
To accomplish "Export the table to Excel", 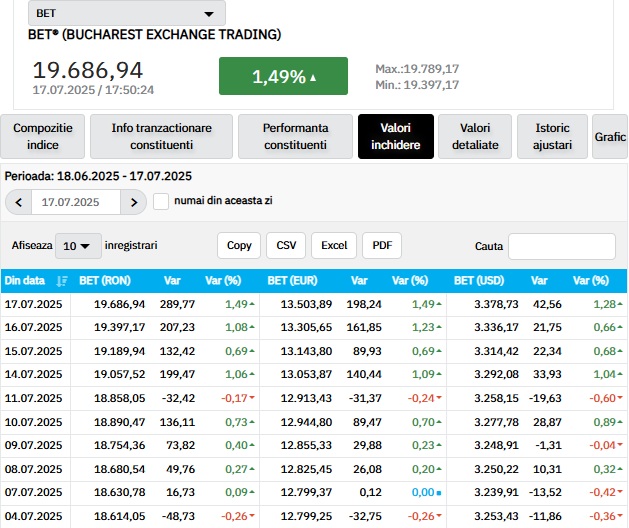I will (x=334, y=246).
